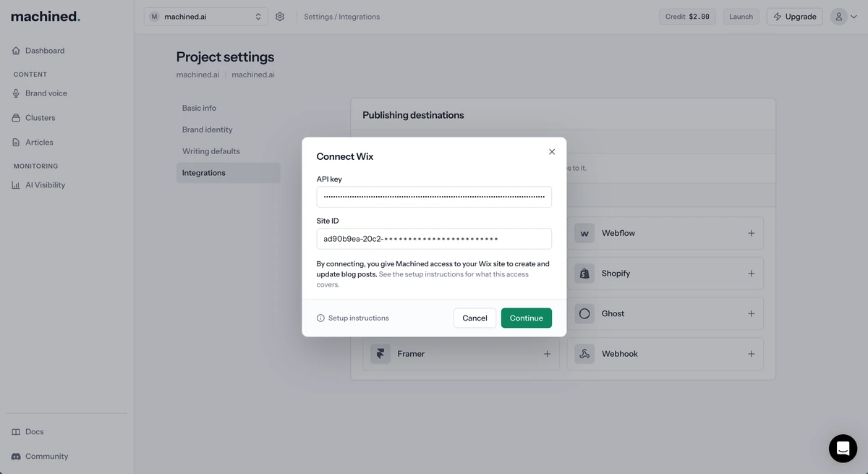Viewport: 868px width, 474px height.
Task: Add Ghost integration with plus icon
Action: (x=751, y=314)
